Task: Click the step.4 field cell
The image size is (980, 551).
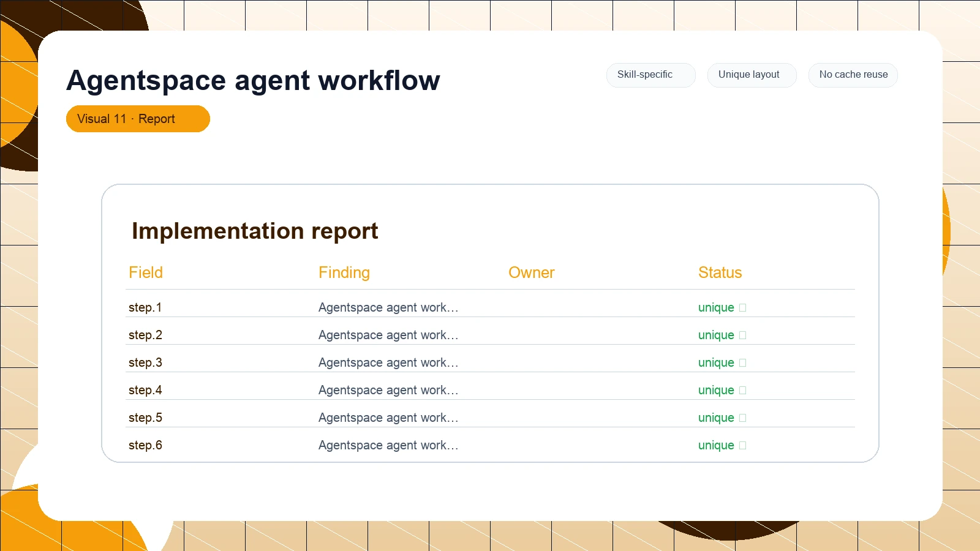Action: [145, 390]
